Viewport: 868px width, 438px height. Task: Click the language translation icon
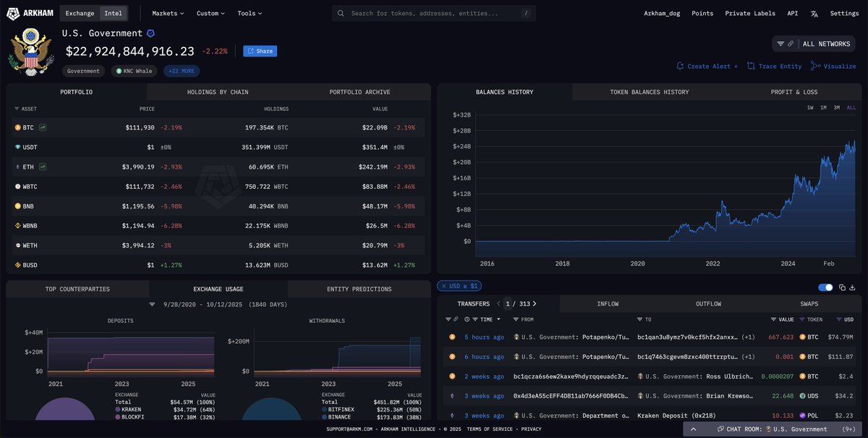(814, 13)
